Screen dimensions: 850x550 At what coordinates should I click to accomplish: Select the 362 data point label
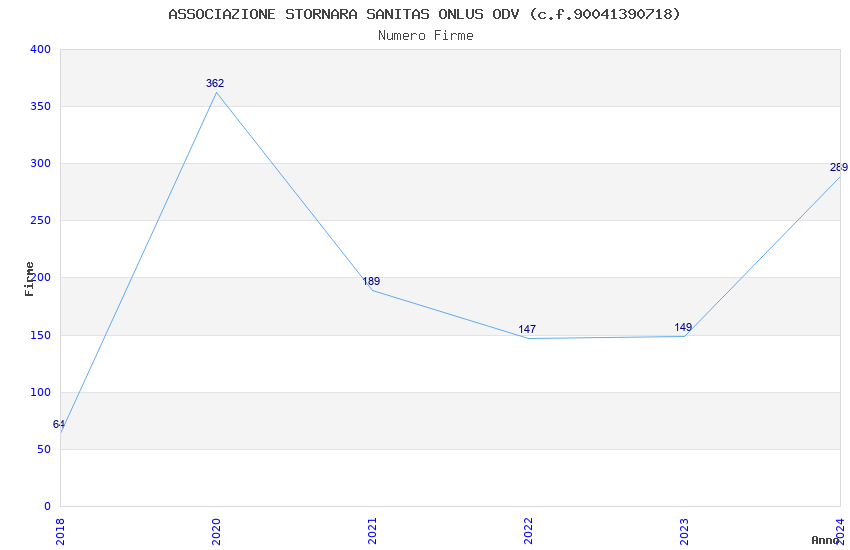[x=215, y=83]
